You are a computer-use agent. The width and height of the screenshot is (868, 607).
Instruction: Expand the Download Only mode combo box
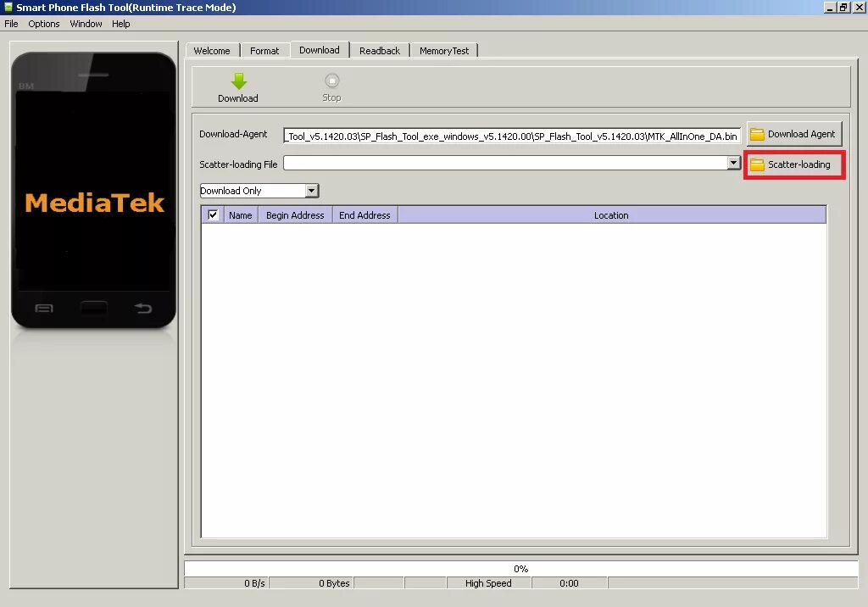312,191
